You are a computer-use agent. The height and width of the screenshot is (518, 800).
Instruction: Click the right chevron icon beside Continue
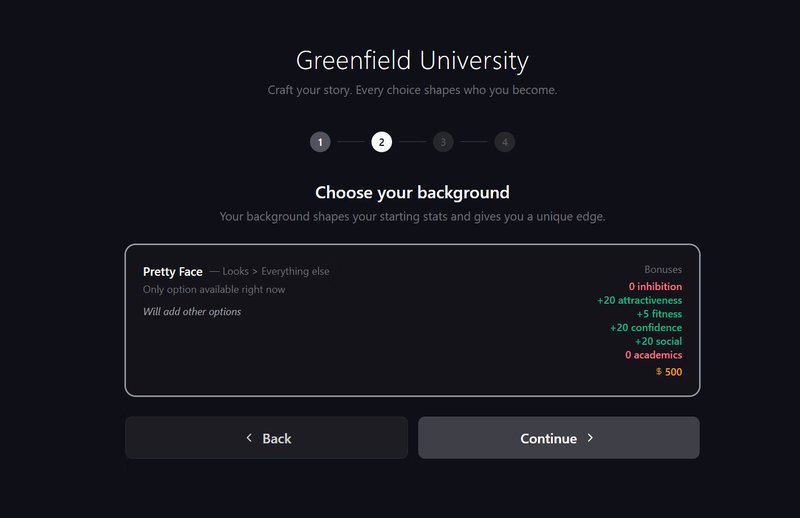(590, 438)
